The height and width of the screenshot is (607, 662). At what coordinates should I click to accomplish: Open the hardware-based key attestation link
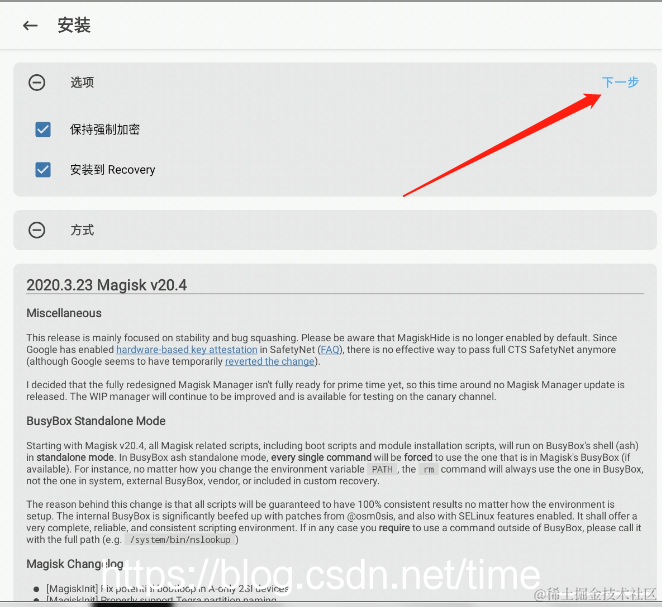tap(187, 350)
